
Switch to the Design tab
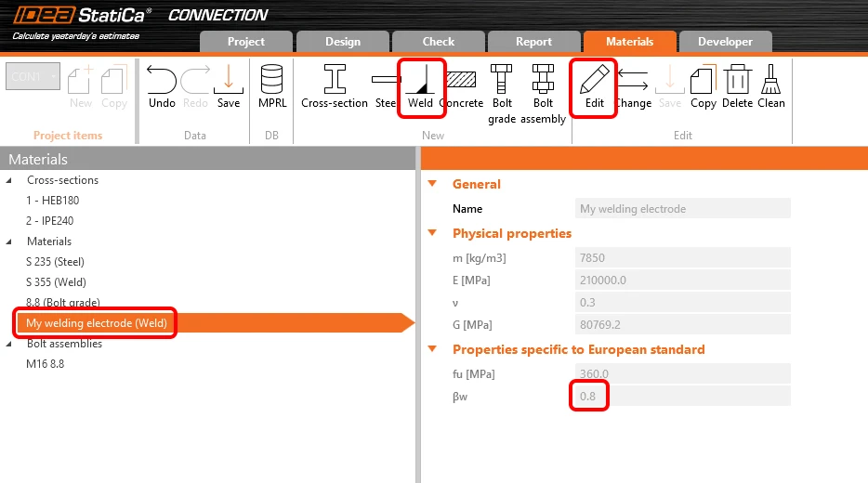coord(343,42)
